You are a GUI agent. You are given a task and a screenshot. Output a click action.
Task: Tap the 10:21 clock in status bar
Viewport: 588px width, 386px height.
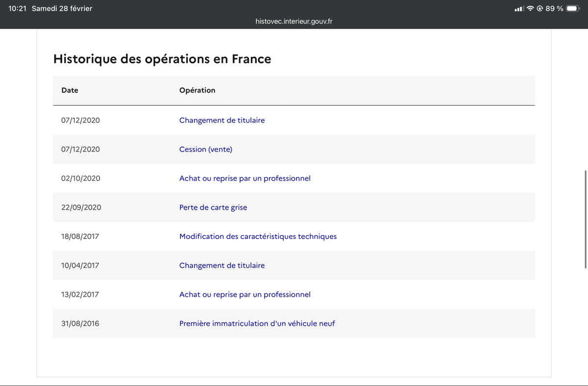pos(17,8)
